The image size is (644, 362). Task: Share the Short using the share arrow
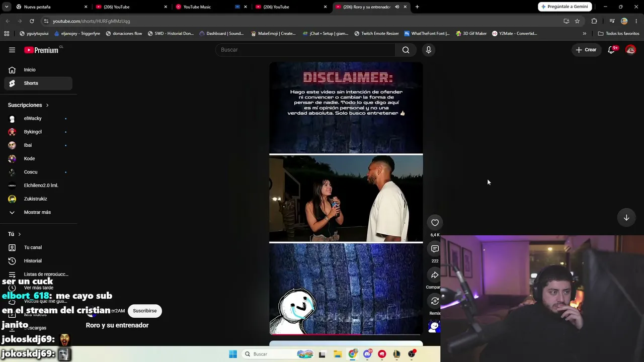coord(435,275)
